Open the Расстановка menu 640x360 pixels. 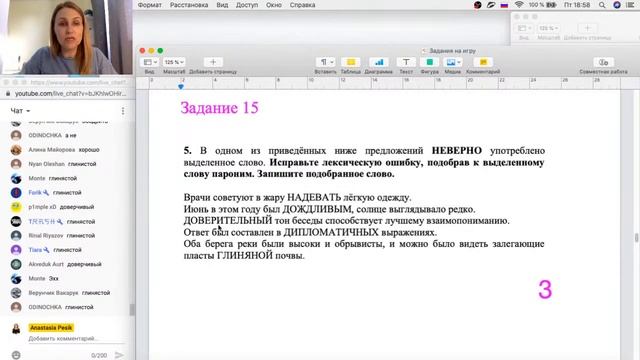pyautogui.click(x=189, y=5)
